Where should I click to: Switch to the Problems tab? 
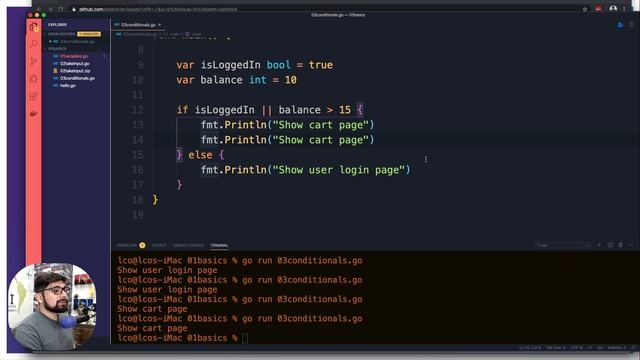point(127,245)
